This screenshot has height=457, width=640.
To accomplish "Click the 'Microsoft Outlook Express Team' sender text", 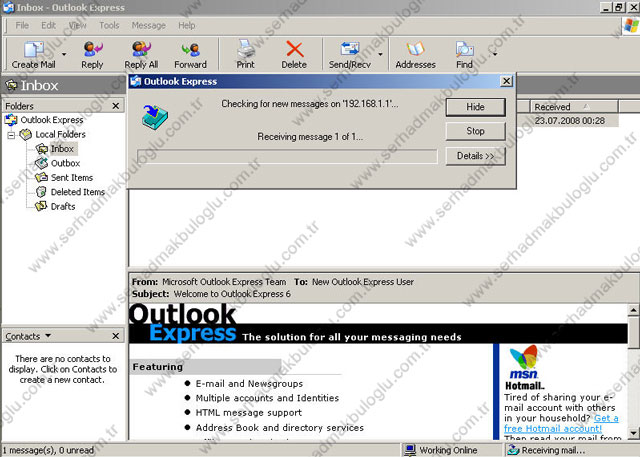I will click(x=224, y=282).
